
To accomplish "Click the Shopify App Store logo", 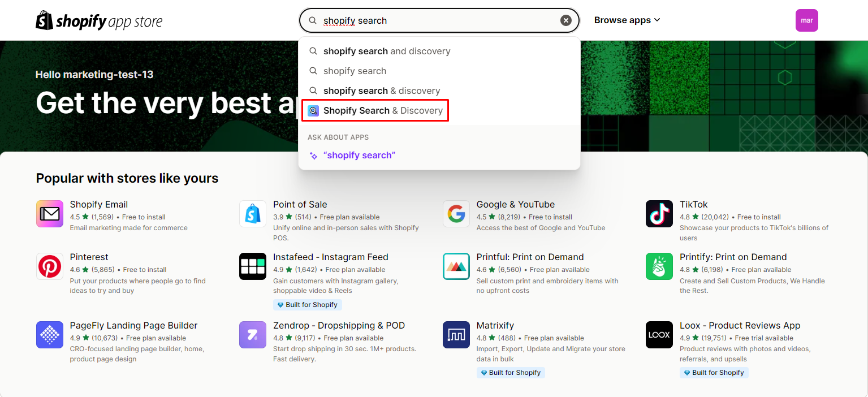I will click(x=98, y=20).
